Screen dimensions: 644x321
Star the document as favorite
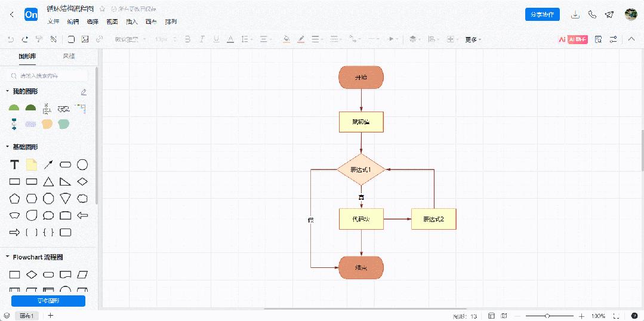102,8
